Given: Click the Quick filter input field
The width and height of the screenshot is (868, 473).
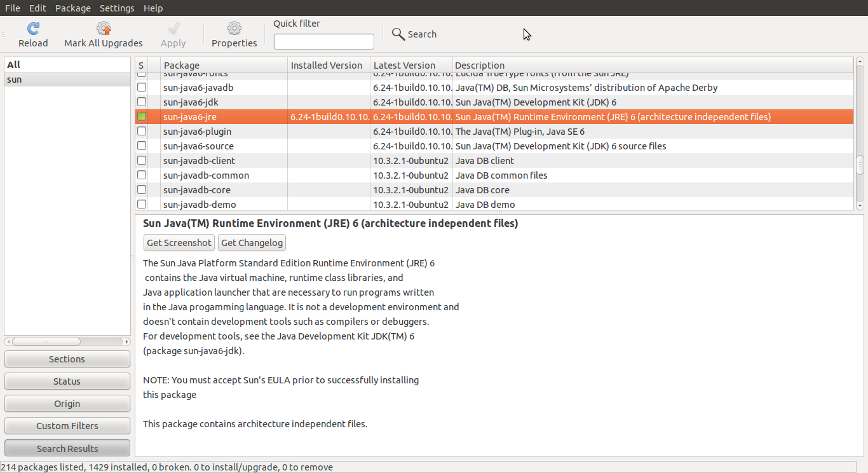Looking at the screenshot, I should click(324, 41).
